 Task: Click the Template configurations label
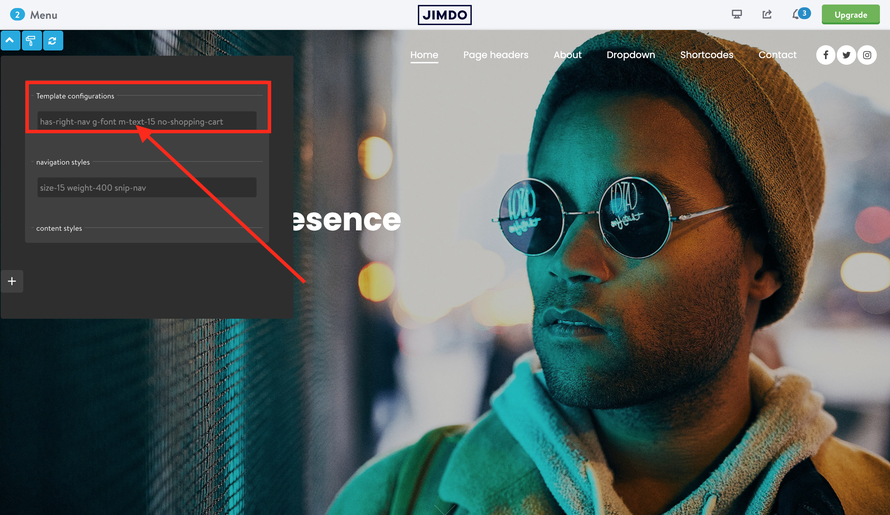(x=75, y=96)
